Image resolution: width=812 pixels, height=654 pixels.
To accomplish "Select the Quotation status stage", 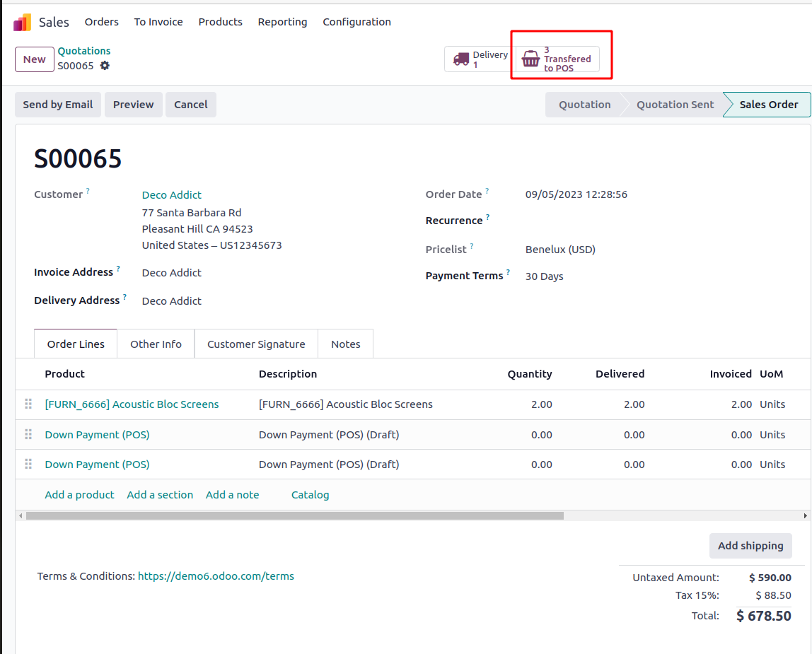I will [x=584, y=105].
